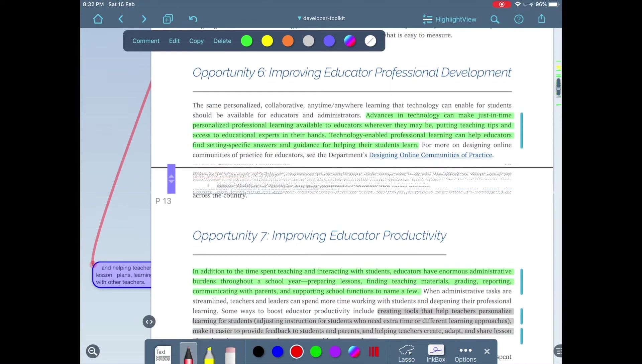The image size is (642, 364).
Task: Open the add-page duplicate icon
Action: coord(168,19)
